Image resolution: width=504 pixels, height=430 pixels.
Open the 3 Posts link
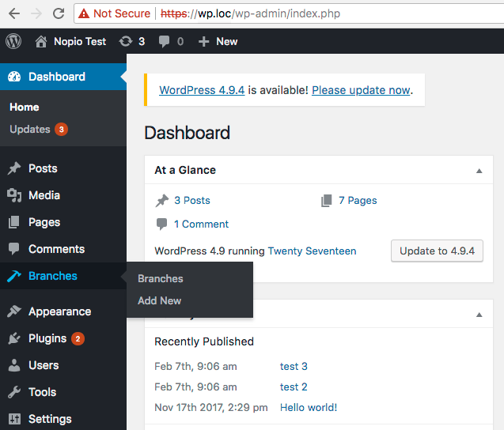coord(192,201)
